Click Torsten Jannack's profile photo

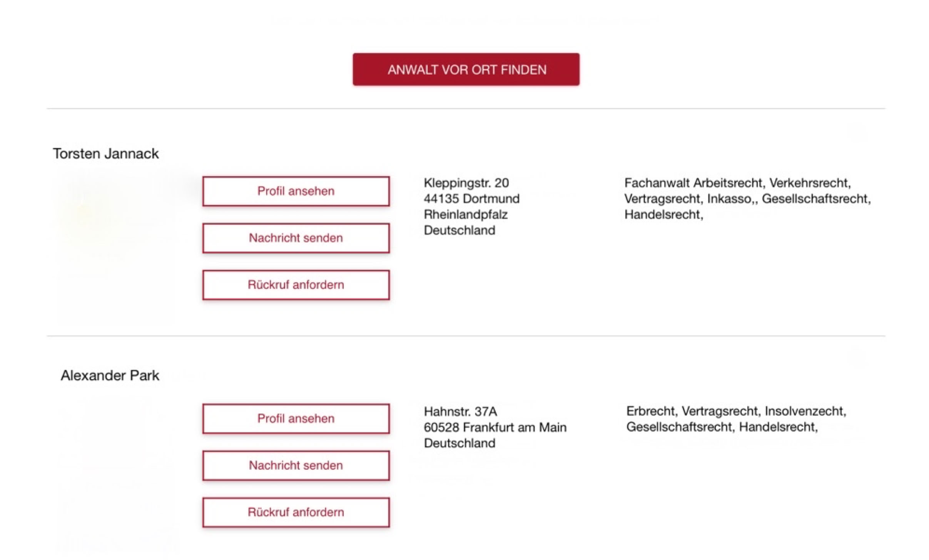(115, 246)
